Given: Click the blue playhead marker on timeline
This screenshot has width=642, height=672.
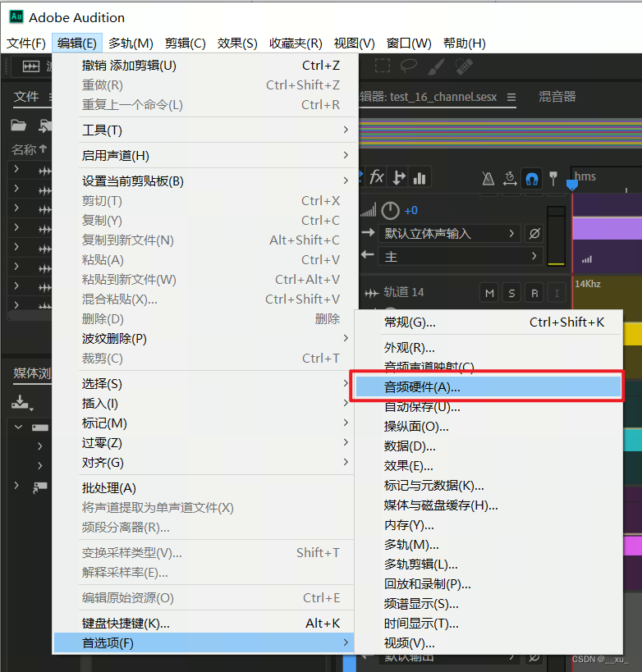Looking at the screenshot, I should pyautogui.click(x=571, y=185).
